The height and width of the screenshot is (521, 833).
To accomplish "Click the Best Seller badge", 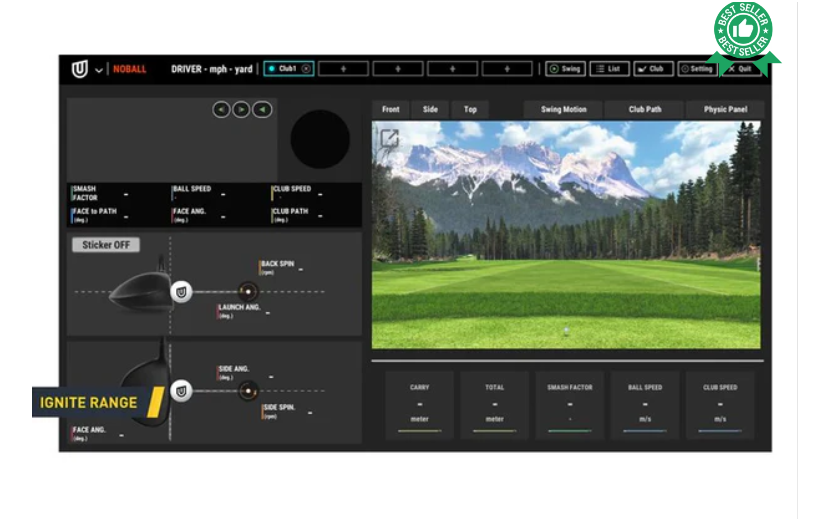I will pos(744,37).
